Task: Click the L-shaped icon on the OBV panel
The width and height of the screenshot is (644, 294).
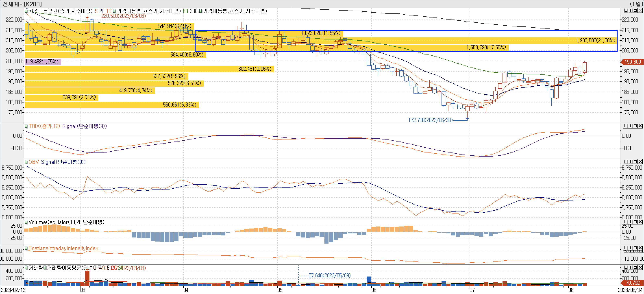Action: coord(626,162)
